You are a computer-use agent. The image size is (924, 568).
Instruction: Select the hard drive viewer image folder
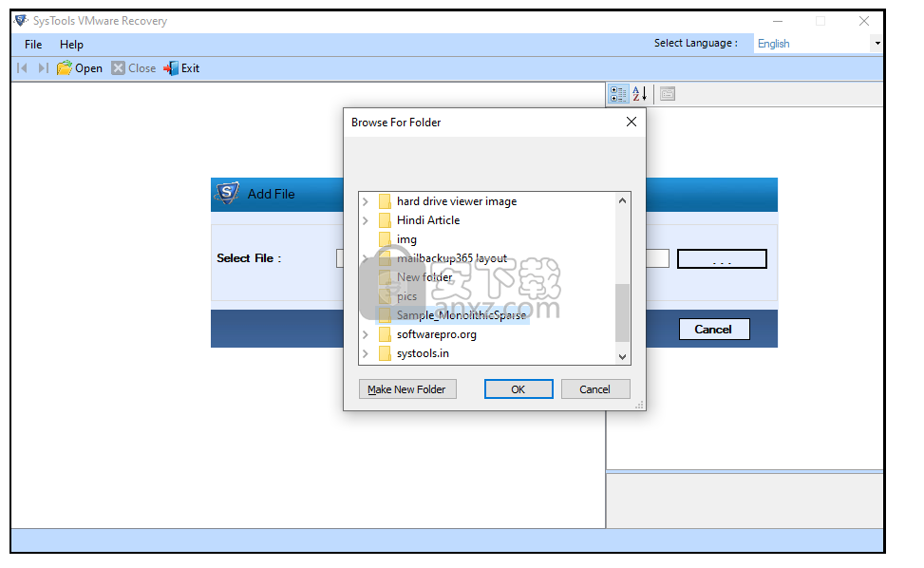tap(457, 201)
